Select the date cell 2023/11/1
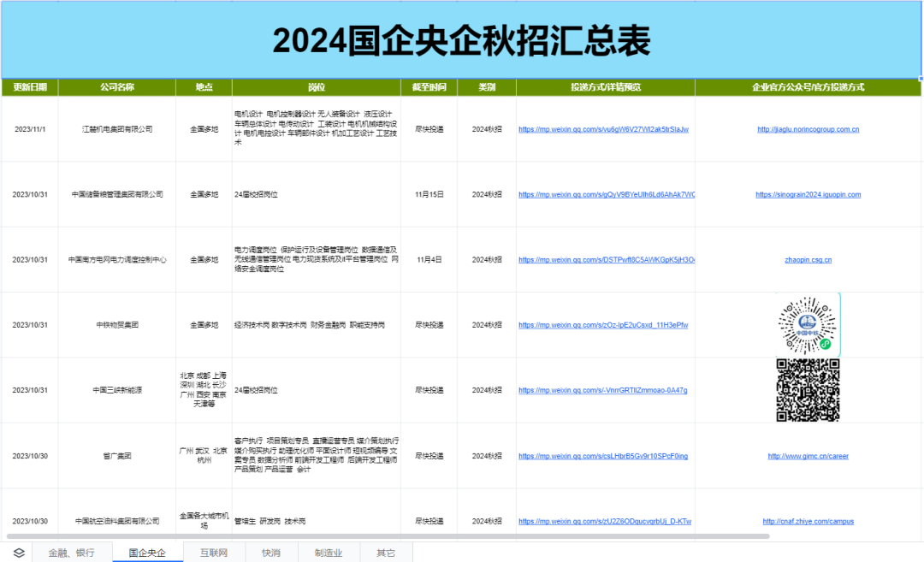Viewport: 924px width, 562px height. (30, 129)
